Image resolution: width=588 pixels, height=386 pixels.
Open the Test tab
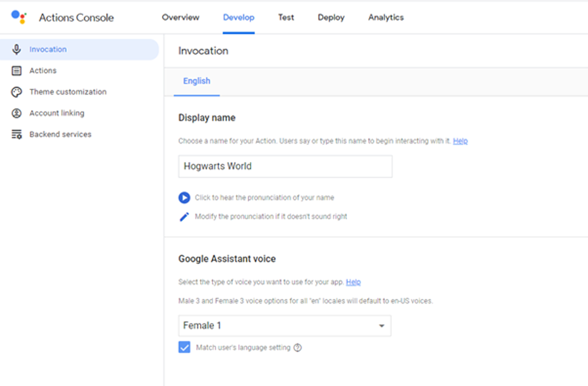pos(286,17)
